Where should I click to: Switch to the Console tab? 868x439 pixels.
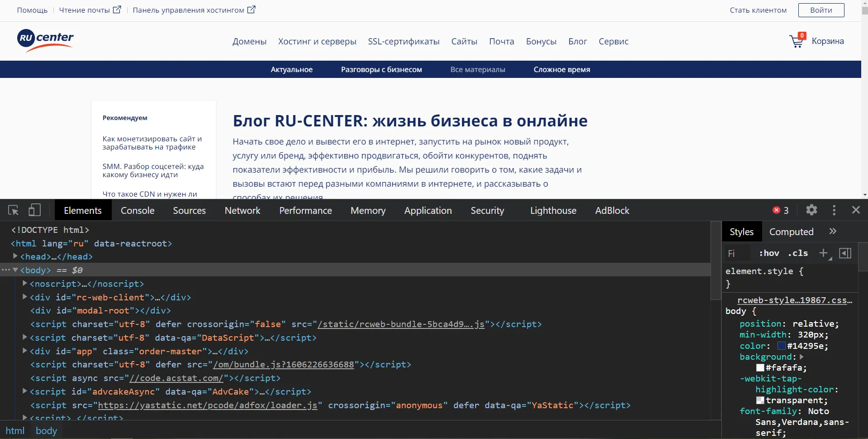coord(138,210)
